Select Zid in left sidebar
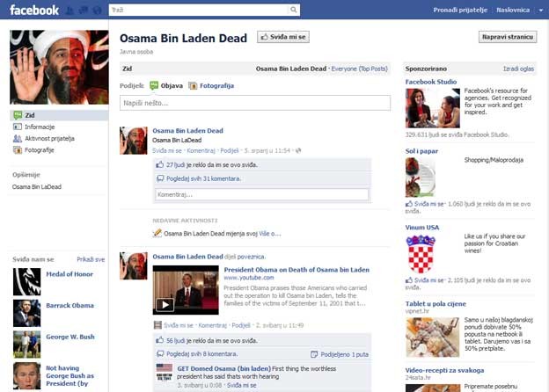 [59, 115]
